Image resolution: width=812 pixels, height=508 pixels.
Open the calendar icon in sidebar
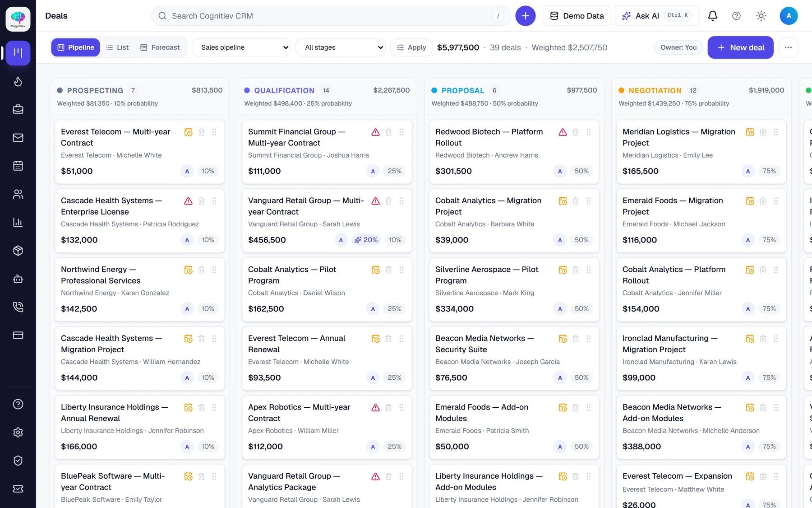18,166
